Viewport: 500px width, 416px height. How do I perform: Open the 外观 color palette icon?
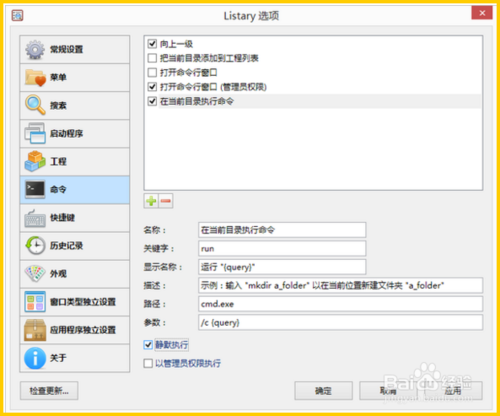tap(35, 274)
